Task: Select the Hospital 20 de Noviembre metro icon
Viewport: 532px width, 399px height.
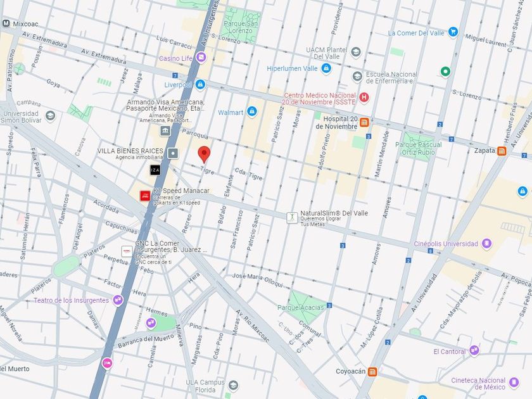Action: point(364,122)
